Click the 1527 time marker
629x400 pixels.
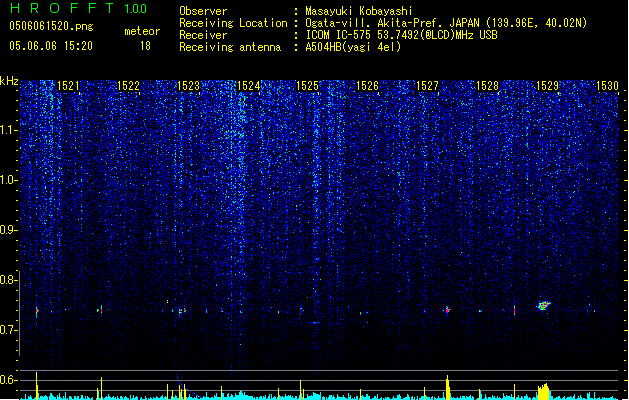427,86
